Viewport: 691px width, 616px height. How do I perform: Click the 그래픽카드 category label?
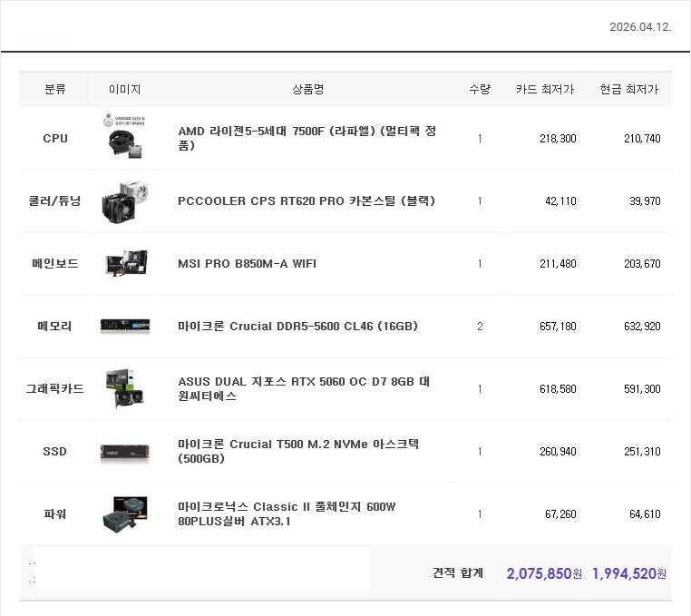tap(54, 389)
